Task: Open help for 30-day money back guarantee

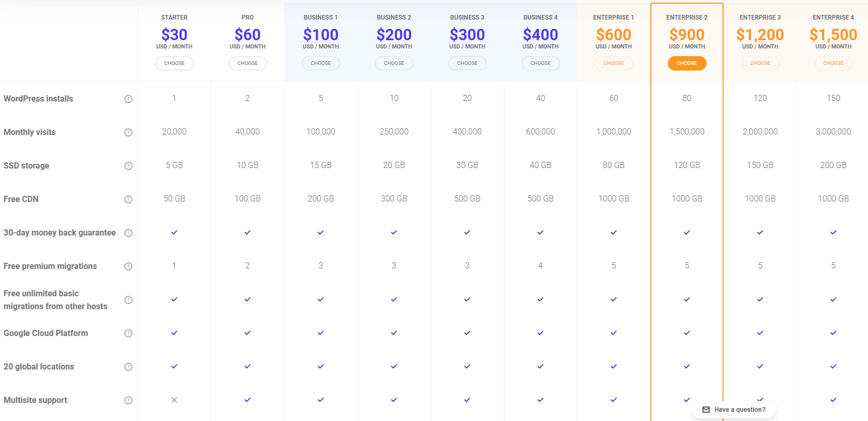Action: click(x=128, y=232)
